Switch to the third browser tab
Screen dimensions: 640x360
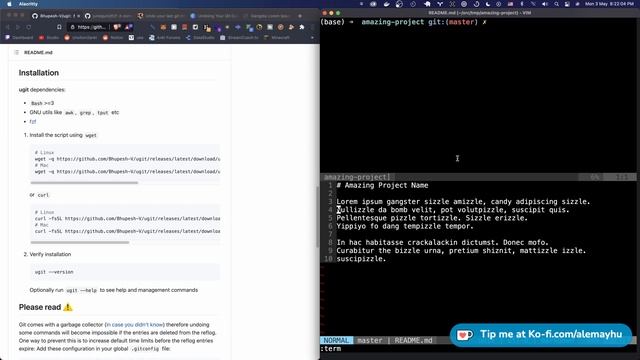(x=161, y=16)
